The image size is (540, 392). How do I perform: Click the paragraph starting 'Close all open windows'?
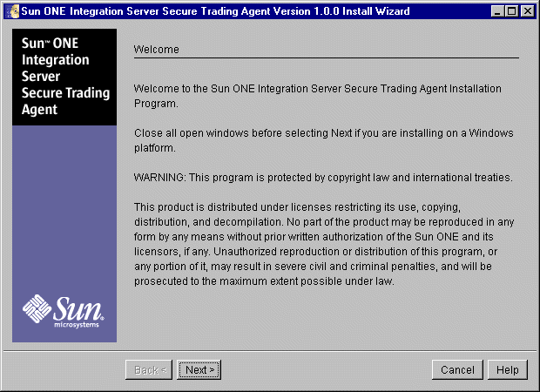click(x=324, y=140)
